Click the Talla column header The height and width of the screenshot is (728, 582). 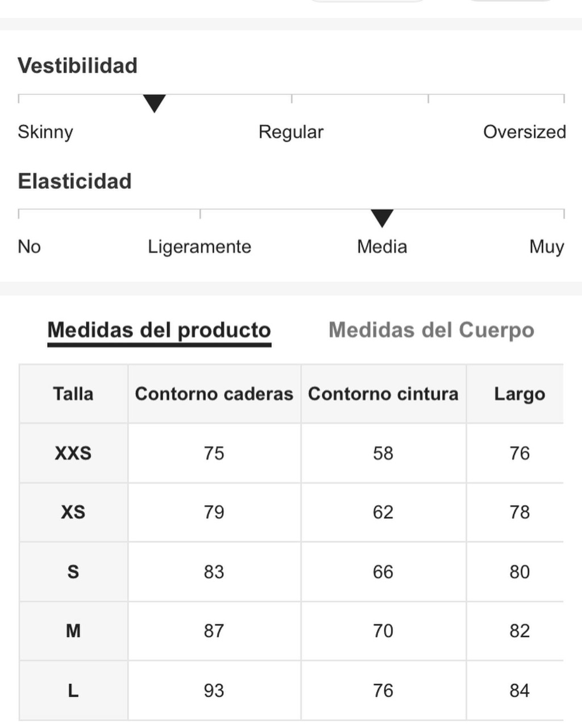[73, 394]
